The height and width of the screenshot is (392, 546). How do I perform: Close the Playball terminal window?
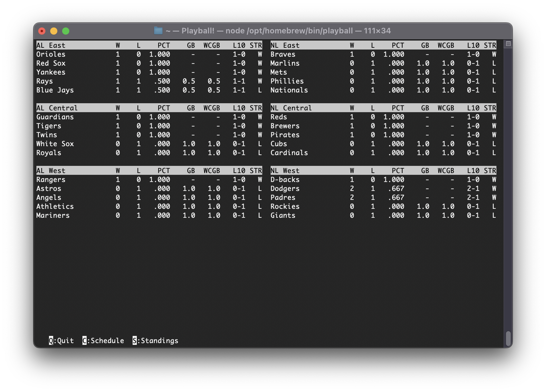(x=42, y=31)
